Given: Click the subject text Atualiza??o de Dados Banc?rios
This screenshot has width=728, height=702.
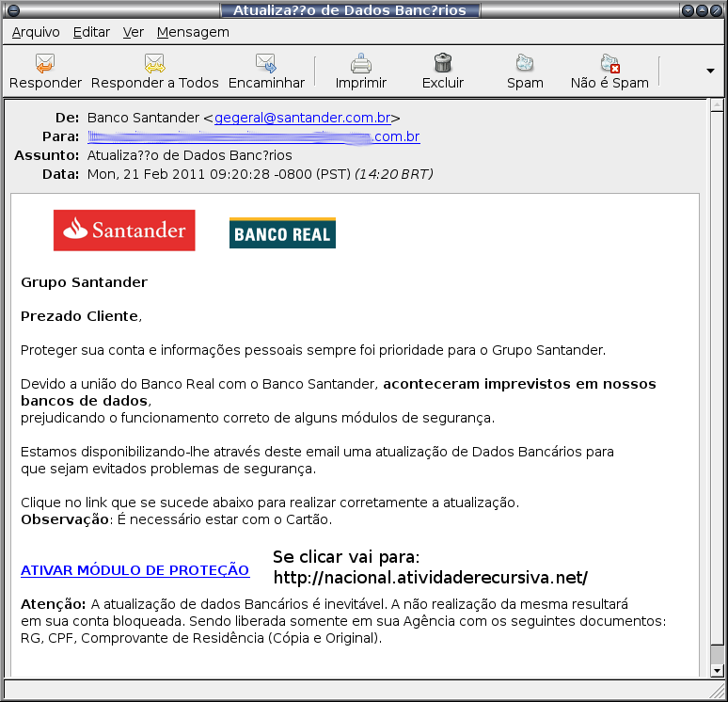Looking at the screenshot, I should click(189, 155).
